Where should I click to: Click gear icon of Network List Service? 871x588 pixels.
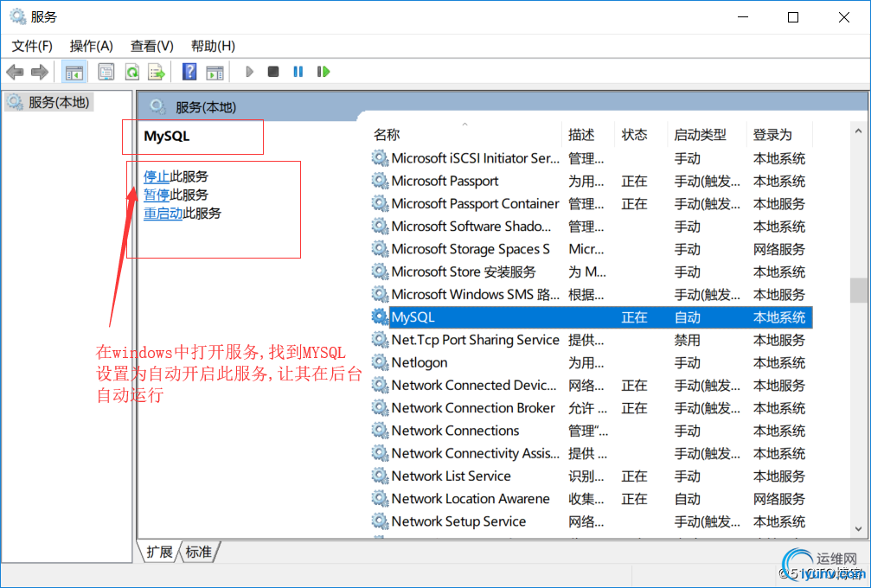click(x=380, y=476)
